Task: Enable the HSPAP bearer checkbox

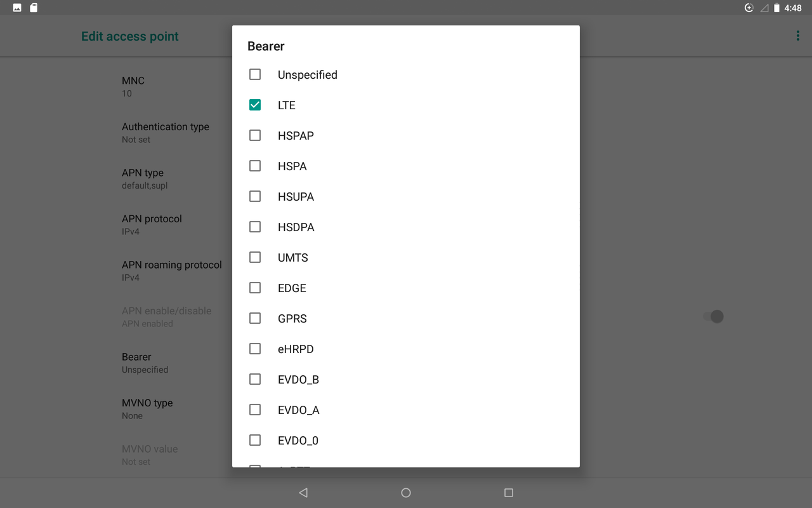Action: click(255, 135)
